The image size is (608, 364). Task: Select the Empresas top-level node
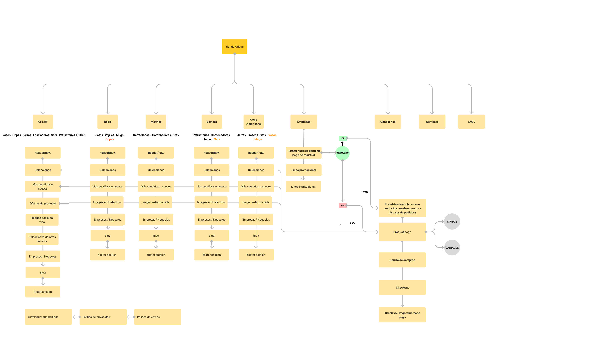(304, 122)
